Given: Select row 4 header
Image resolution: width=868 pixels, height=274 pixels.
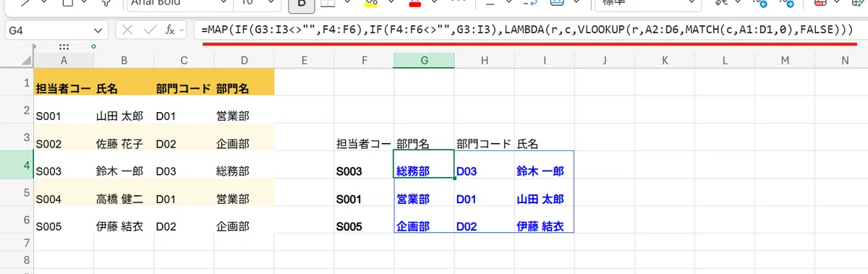Looking at the screenshot, I should pyautogui.click(x=17, y=164).
